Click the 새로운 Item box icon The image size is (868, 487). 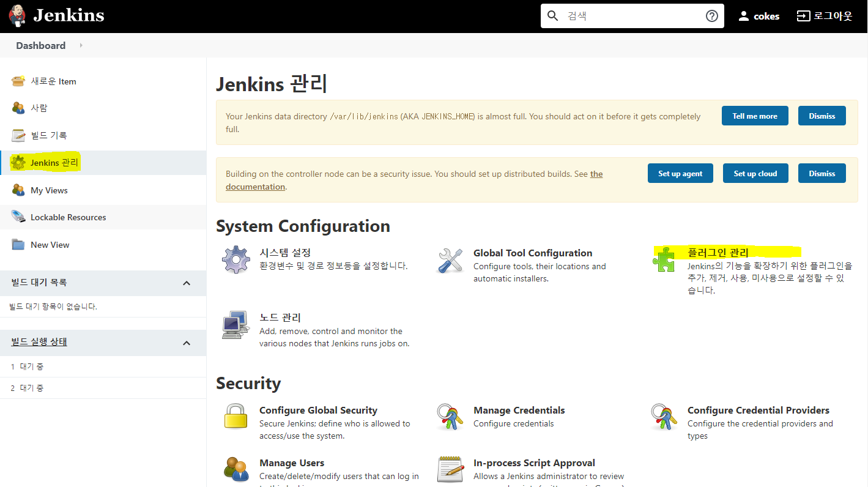19,81
